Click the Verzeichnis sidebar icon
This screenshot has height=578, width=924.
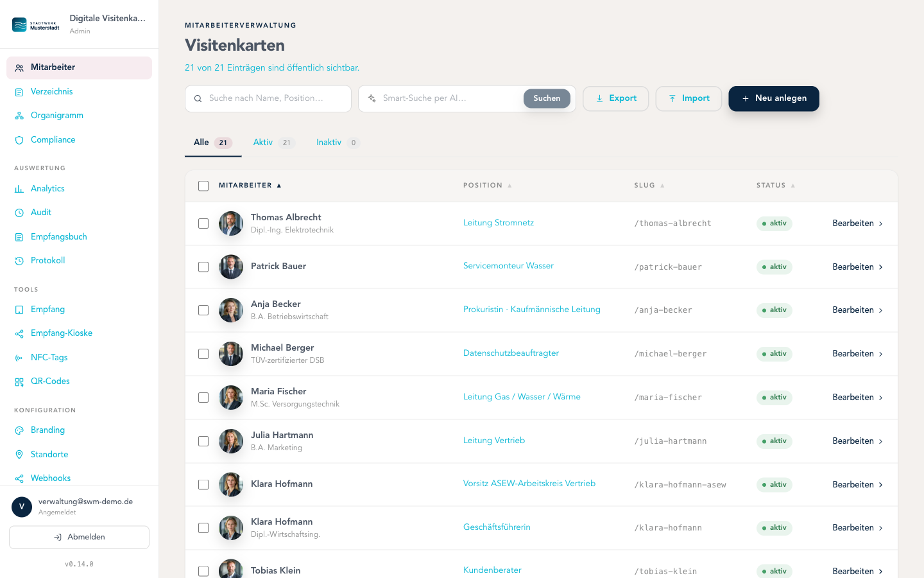(19, 92)
